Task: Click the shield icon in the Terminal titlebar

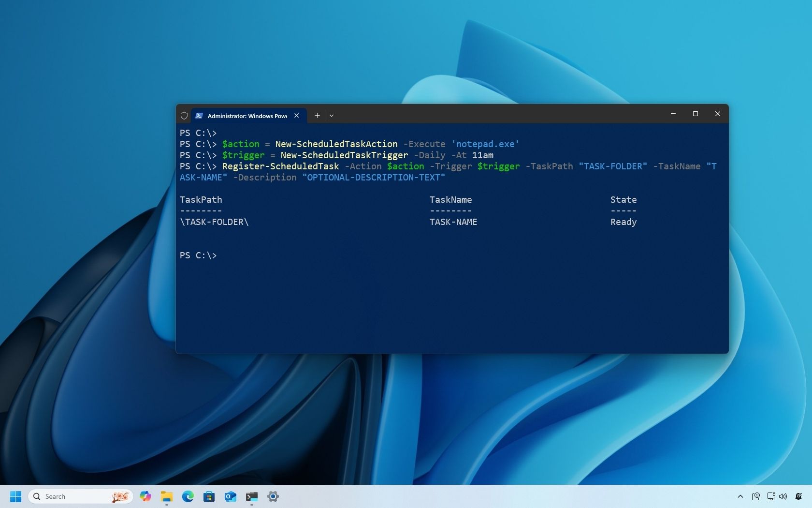Action: (x=184, y=116)
